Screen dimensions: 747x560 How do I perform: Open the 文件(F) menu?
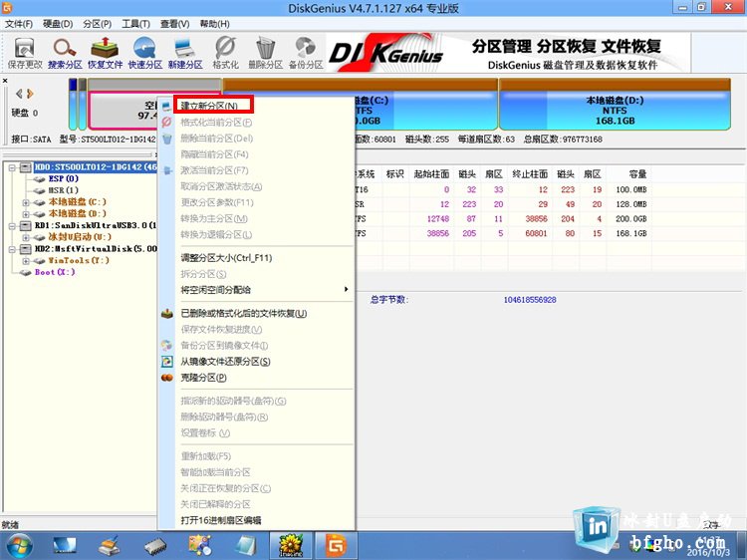(19, 24)
